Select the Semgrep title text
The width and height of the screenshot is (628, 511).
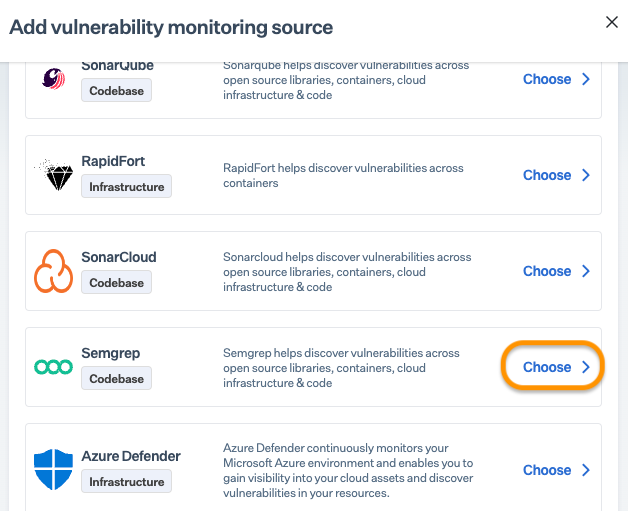pos(112,353)
